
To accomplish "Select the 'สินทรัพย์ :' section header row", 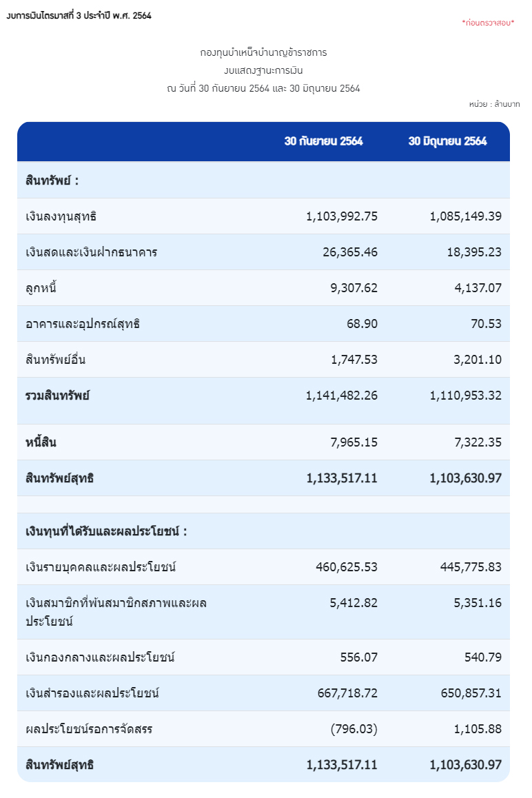I will coord(52,181).
